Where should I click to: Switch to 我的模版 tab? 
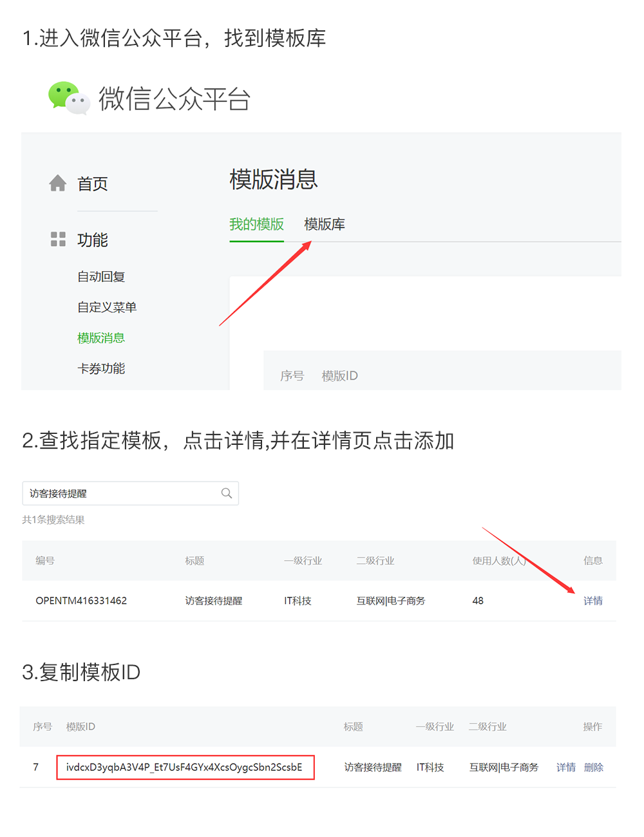pyautogui.click(x=257, y=224)
